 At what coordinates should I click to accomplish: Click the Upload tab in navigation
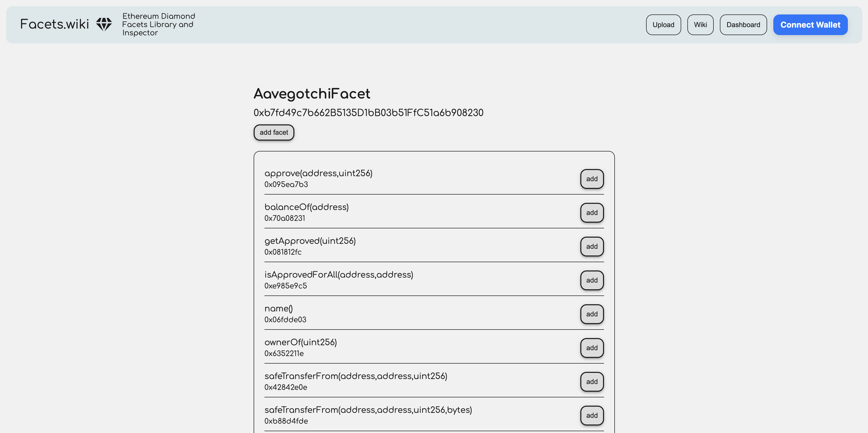tap(663, 24)
